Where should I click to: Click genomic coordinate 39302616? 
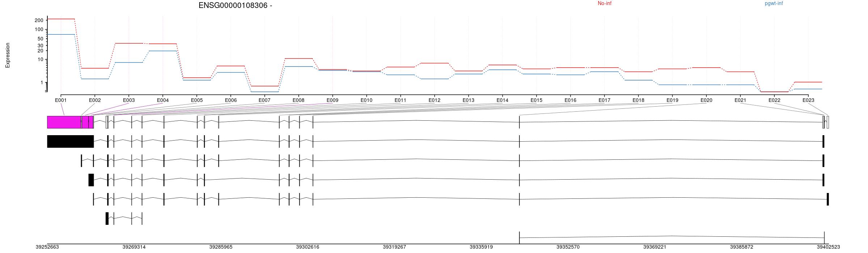(x=307, y=247)
